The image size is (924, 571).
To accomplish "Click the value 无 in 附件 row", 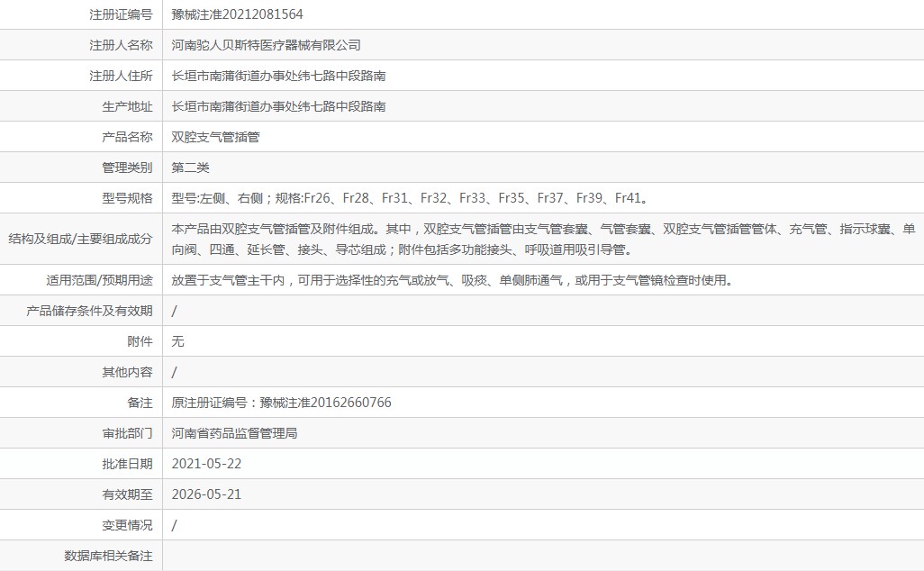I will click(x=178, y=341).
